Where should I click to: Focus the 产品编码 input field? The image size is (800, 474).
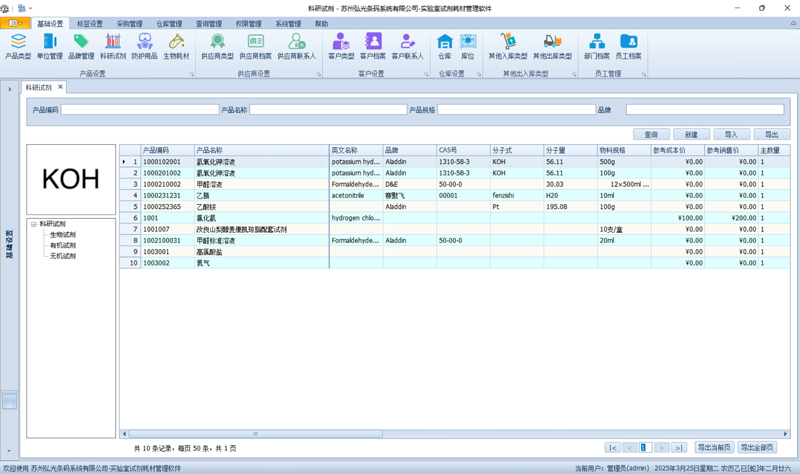(140, 110)
